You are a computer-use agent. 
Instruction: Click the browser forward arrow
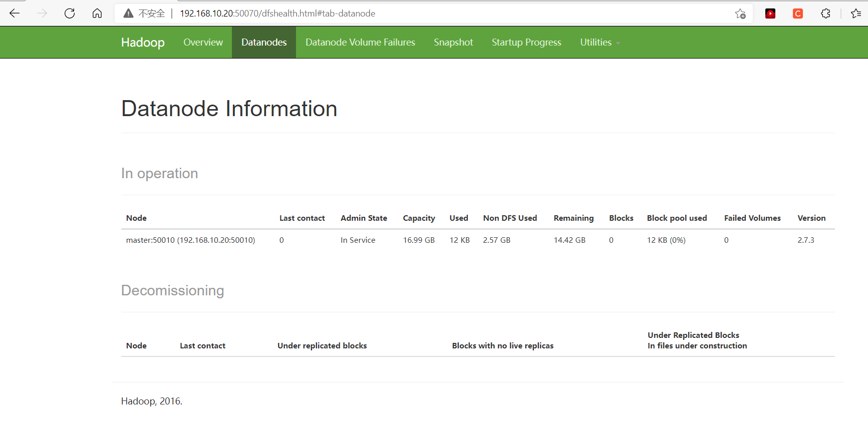point(42,14)
